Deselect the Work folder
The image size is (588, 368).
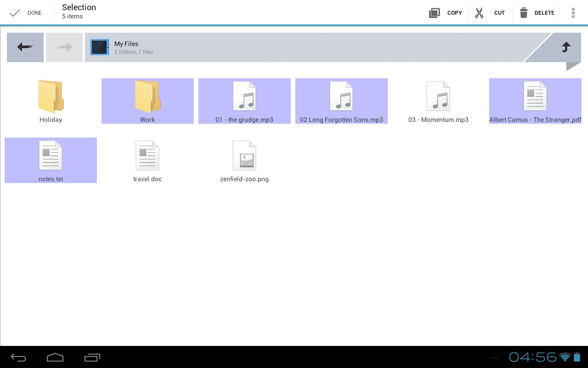[x=147, y=101]
